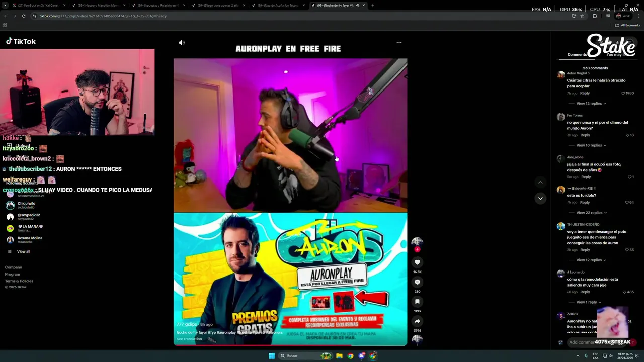The height and width of the screenshot is (362, 644).
Task: Save video with bookmark icon
Action: click(x=417, y=302)
